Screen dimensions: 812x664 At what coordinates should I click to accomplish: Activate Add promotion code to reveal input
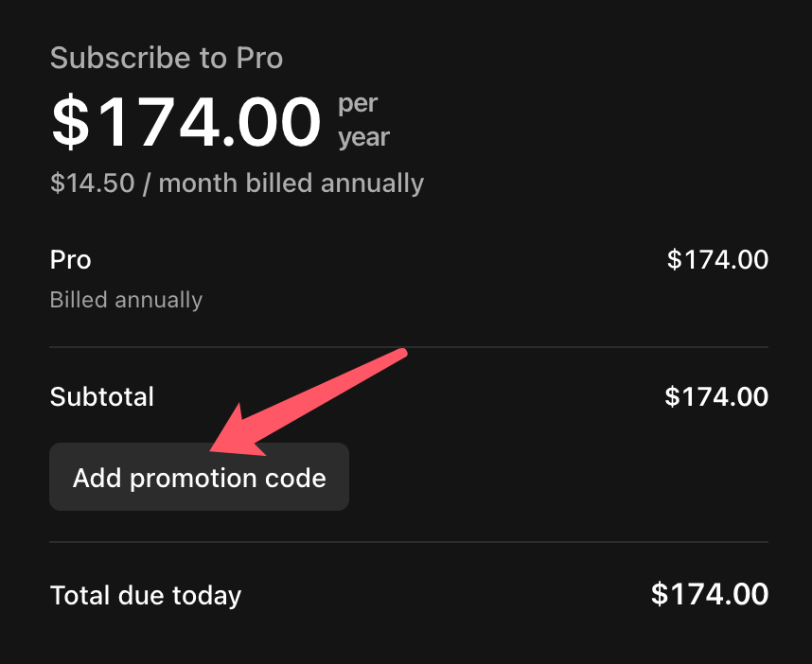coord(199,477)
